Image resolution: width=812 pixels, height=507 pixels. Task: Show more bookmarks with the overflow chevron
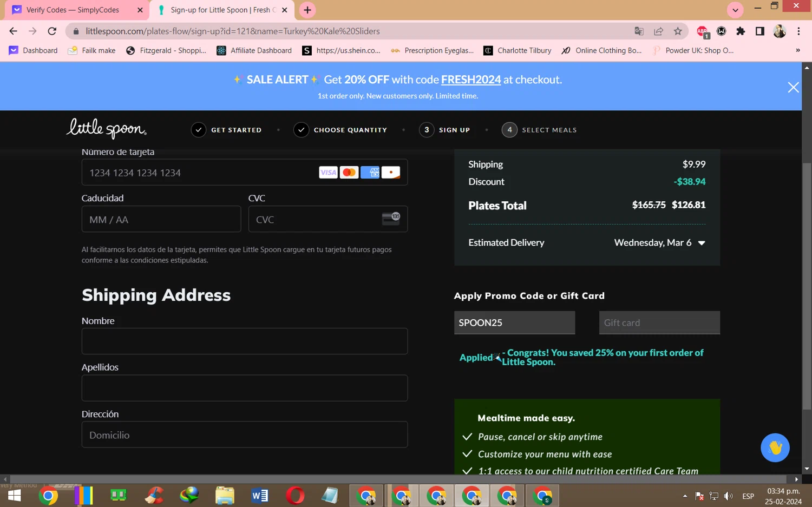tap(797, 50)
